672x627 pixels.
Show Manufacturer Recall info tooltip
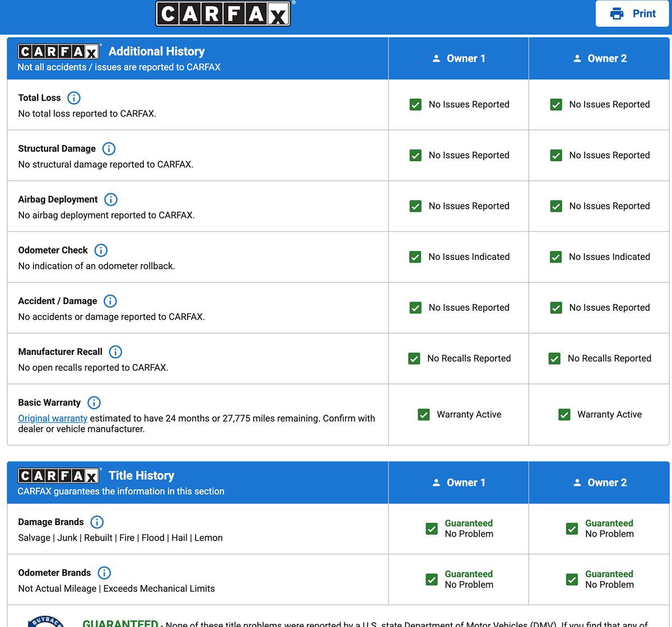[x=115, y=352]
